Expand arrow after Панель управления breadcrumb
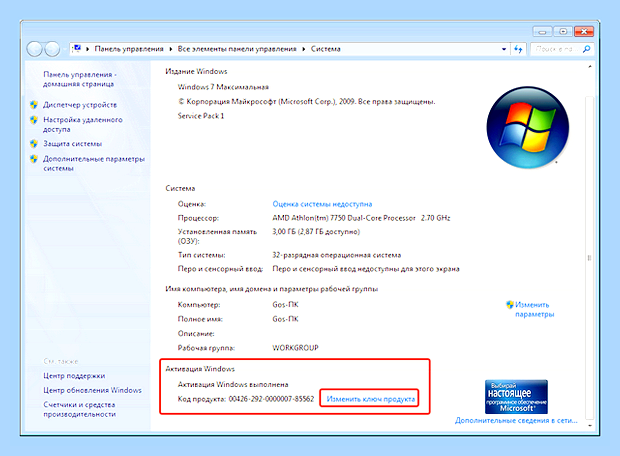Screen dimensions: 620x456 [x=170, y=49]
